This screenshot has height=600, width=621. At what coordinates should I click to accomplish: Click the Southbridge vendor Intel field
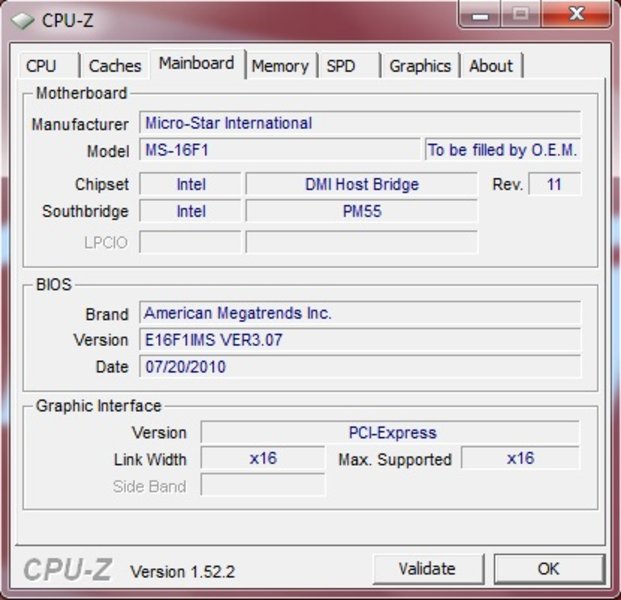point(190,211)
